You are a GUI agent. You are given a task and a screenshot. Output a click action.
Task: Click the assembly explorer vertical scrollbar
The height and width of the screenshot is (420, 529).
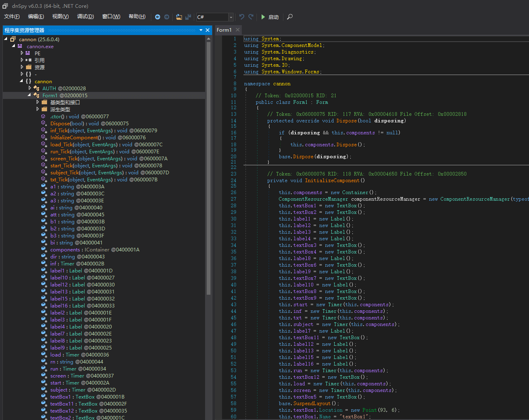point(208,165)
